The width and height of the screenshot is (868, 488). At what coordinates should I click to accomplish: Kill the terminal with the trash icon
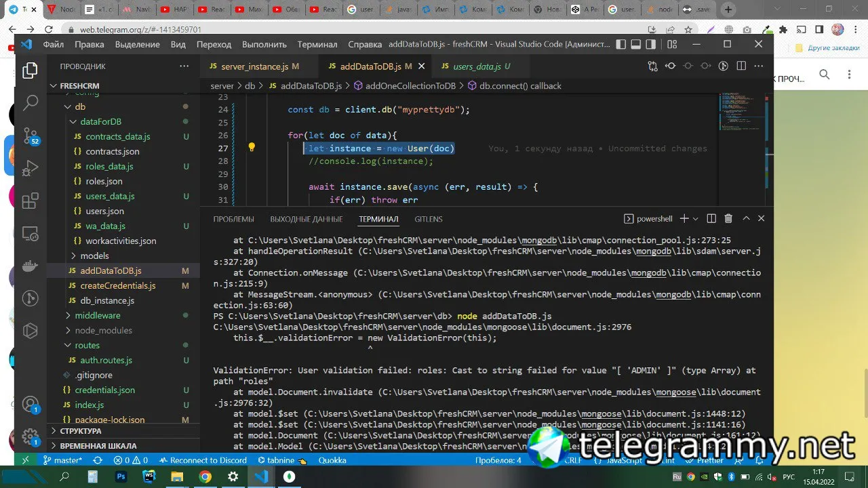pos(728,219)
